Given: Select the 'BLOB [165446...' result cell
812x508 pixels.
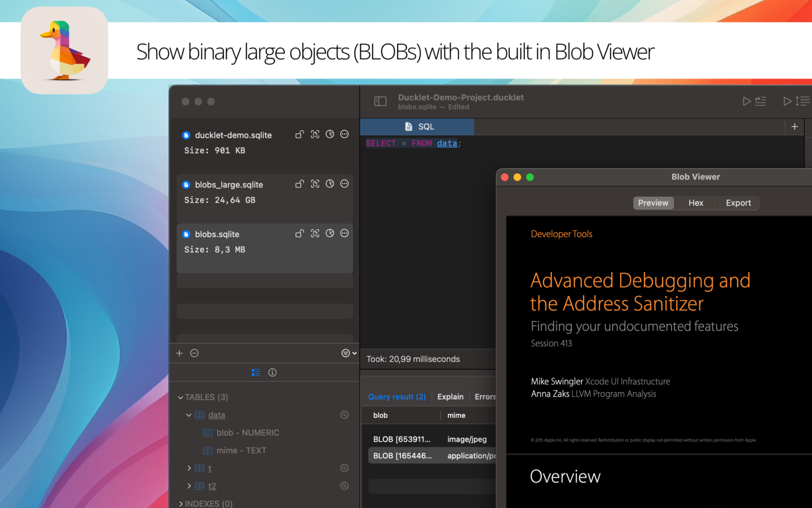Looking at the screenshot, I should pos(403,456).
